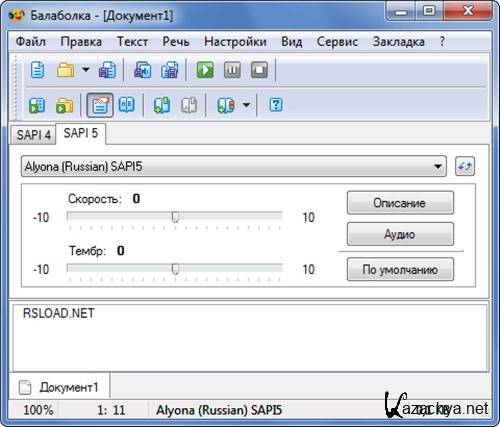
Task: Open the Файл menu
Action: click(x=31, y=42)
